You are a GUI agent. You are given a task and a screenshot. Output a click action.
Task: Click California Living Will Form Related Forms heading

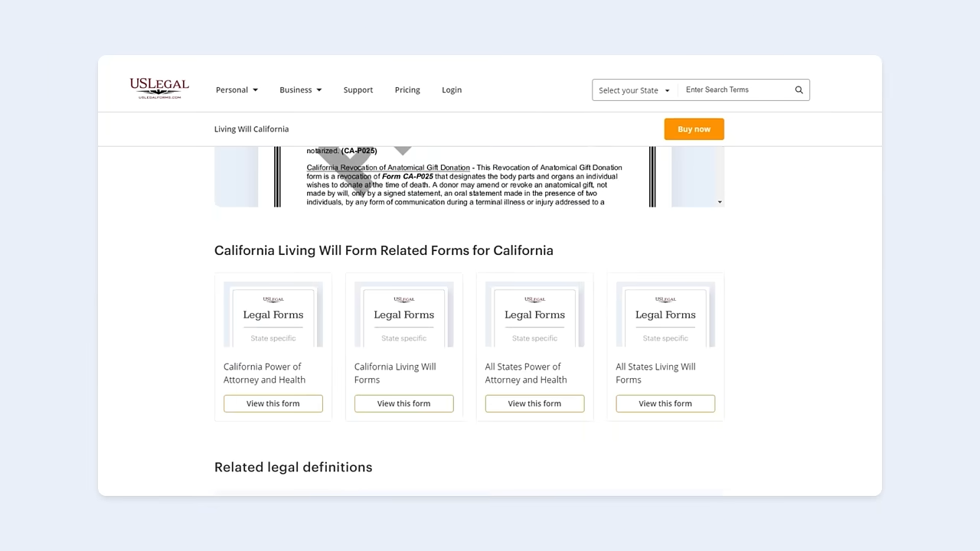pos(384,251)
